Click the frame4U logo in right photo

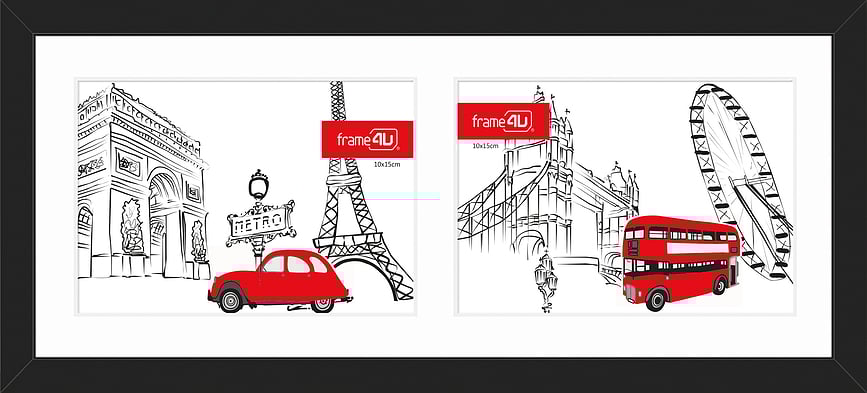(x=503, y=121)
